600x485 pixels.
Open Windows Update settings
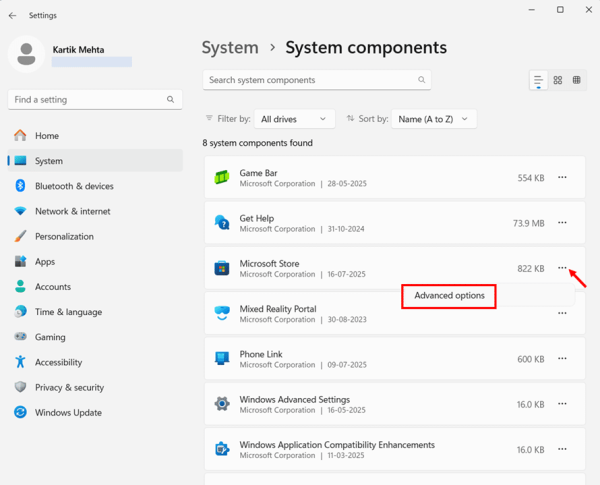pyautogui.click(x=95, y=413)
